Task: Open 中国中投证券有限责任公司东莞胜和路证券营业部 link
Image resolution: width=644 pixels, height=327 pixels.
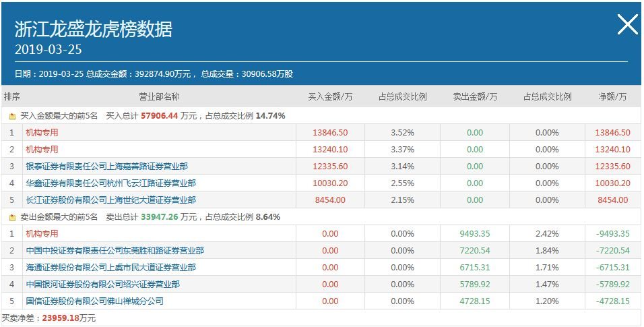Action: point(115,251)
